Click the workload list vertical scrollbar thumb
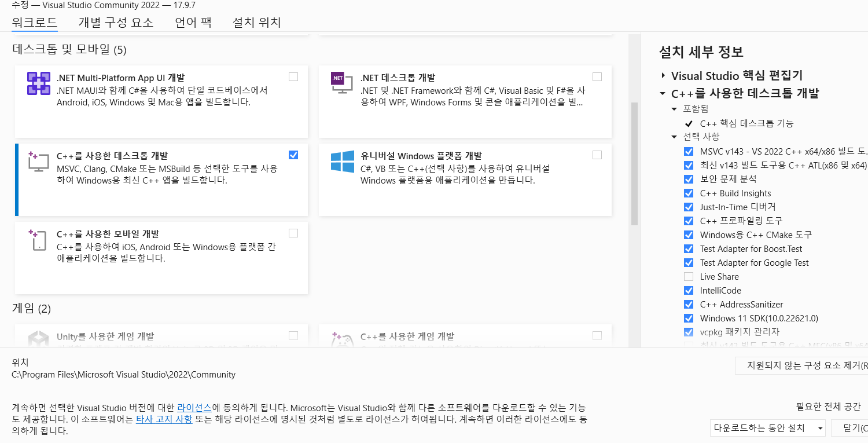This screenshot has width=868, height=443. (634, 163)
